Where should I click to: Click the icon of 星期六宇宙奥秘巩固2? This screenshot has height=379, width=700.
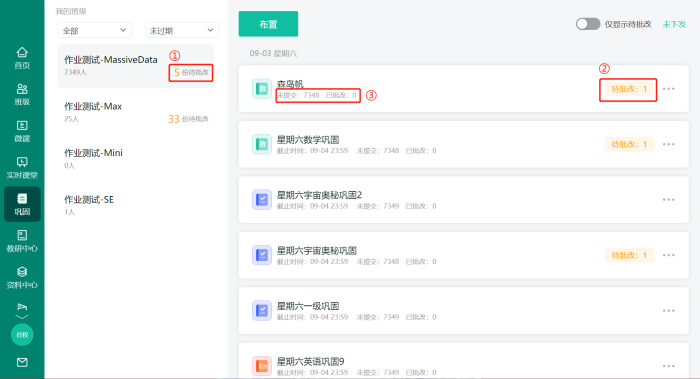point(262,200)
